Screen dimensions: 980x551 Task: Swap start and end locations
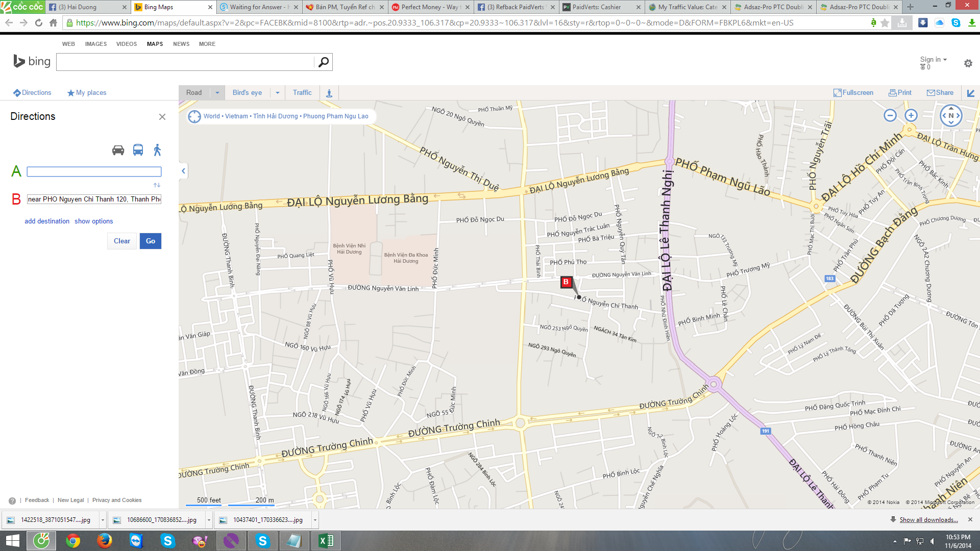point(157,185)
